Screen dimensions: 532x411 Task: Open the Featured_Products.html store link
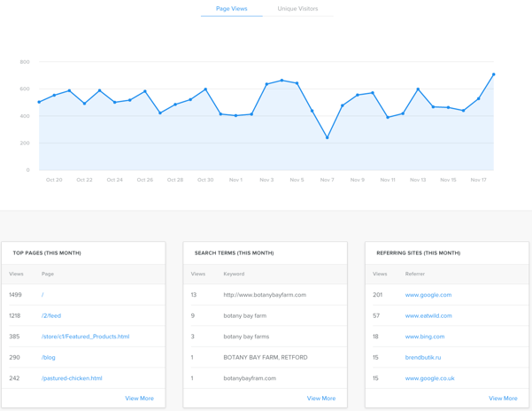tap(85, 337)
